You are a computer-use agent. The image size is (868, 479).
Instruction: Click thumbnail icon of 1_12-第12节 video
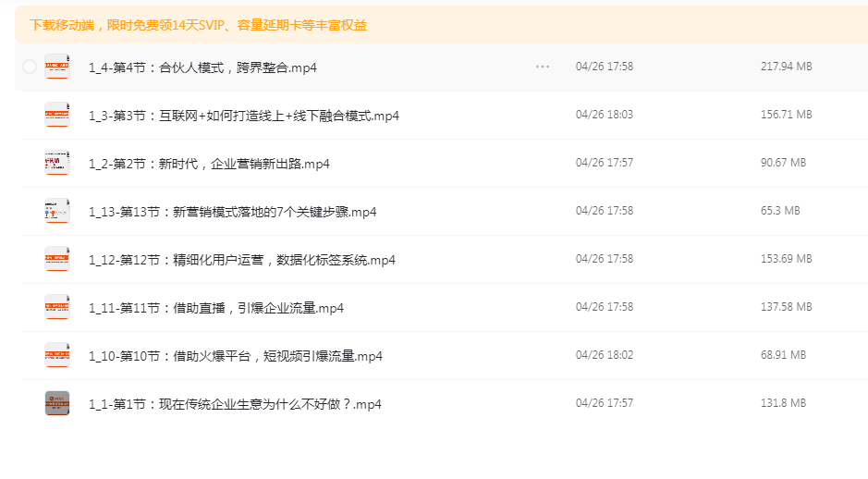tap(57, 259)
